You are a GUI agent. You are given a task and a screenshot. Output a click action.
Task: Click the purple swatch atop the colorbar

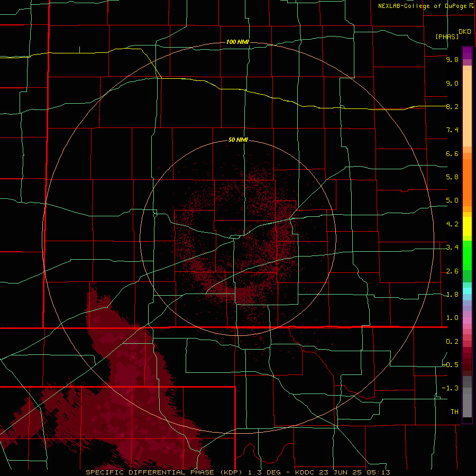[x=467, y=53]
